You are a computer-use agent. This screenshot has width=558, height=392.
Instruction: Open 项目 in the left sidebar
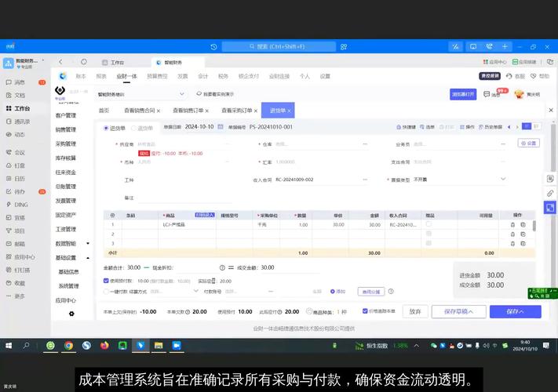tap(16, 230)
